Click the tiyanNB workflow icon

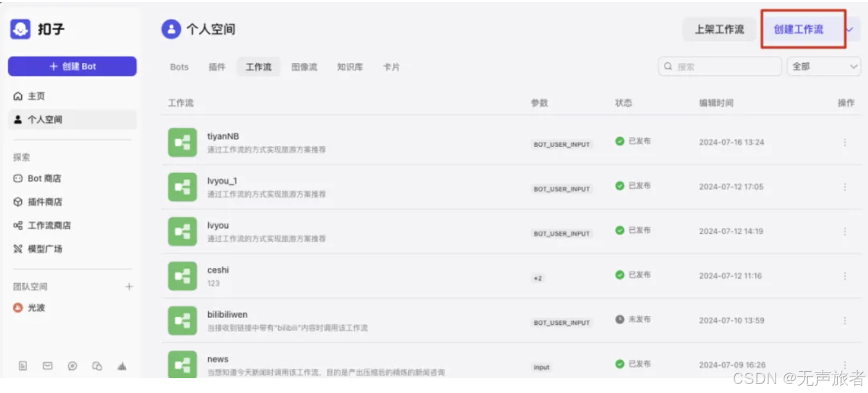[182, 143]
